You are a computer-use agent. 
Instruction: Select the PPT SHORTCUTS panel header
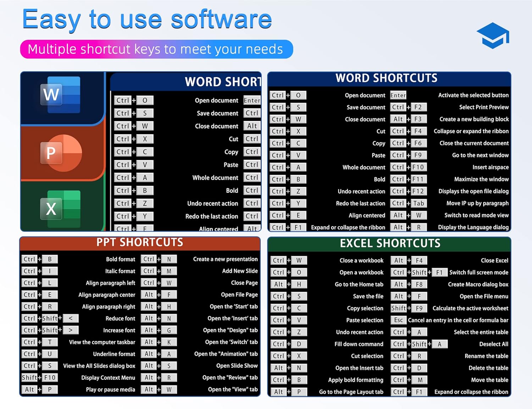140,243
